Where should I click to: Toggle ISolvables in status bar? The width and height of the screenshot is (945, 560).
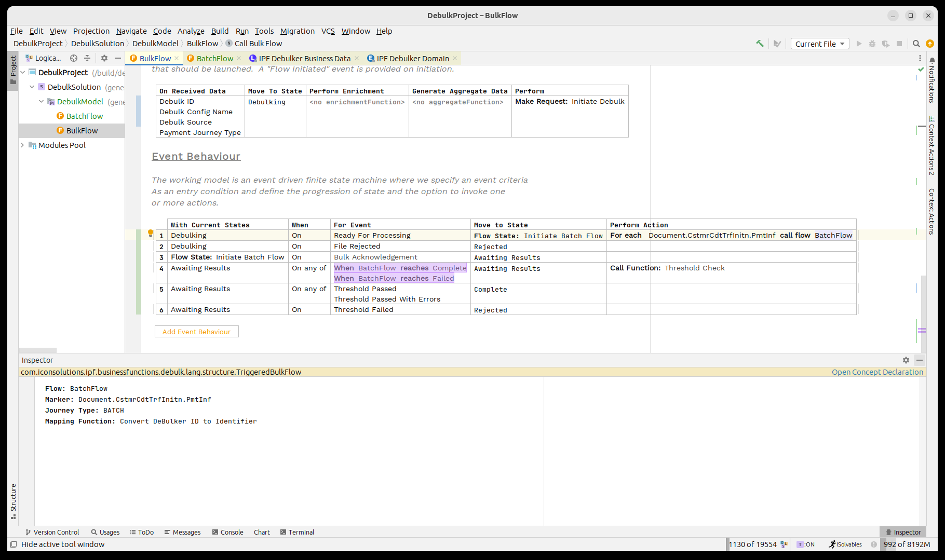tap(845, 544)
